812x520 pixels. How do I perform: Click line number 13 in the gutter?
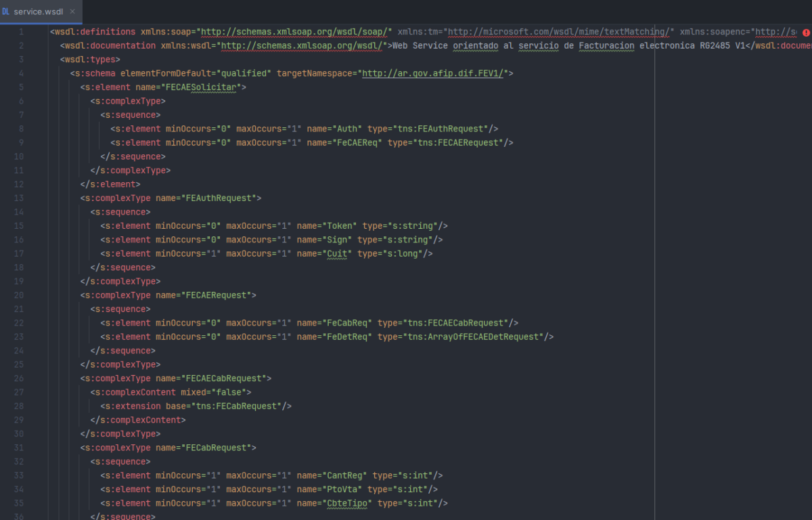(x=19, y=198)
